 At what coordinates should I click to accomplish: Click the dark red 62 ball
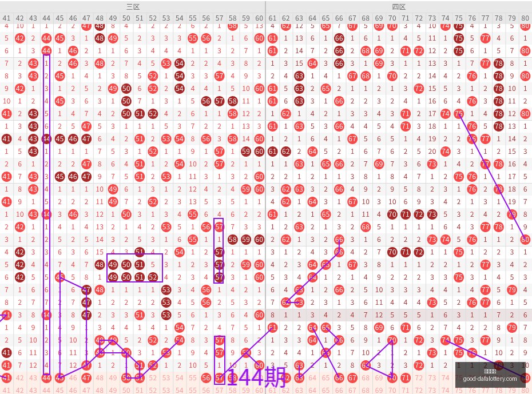tap(285, 151)
